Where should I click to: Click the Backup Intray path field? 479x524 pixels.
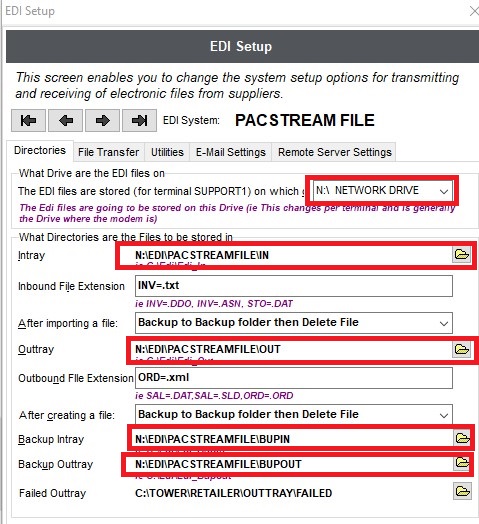click(x=293, y=439)
